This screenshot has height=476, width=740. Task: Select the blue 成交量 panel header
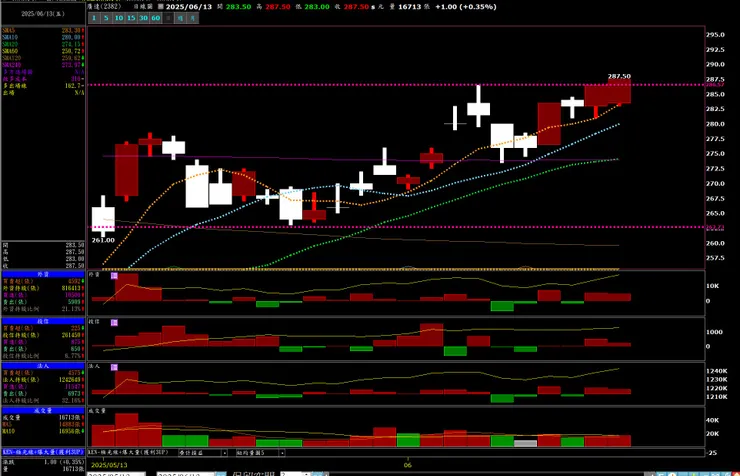(43, 410)
